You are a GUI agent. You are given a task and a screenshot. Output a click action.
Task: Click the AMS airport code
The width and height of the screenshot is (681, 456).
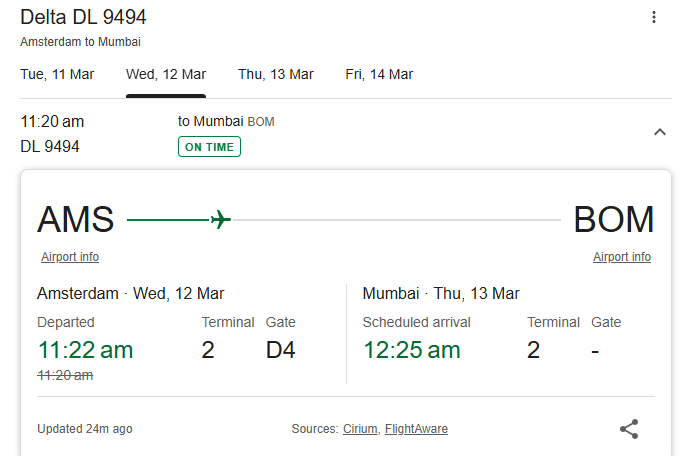pyautogui.click(x=76, y=219)
